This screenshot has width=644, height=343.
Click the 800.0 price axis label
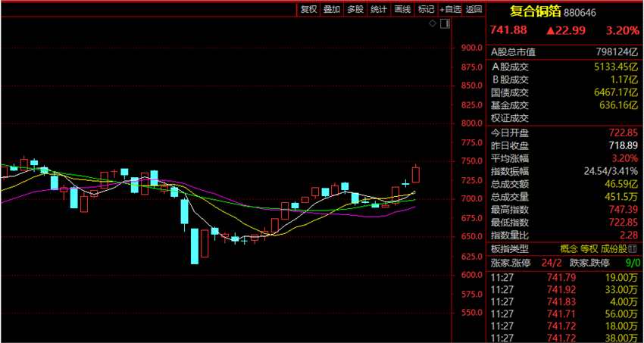[470, 123]
